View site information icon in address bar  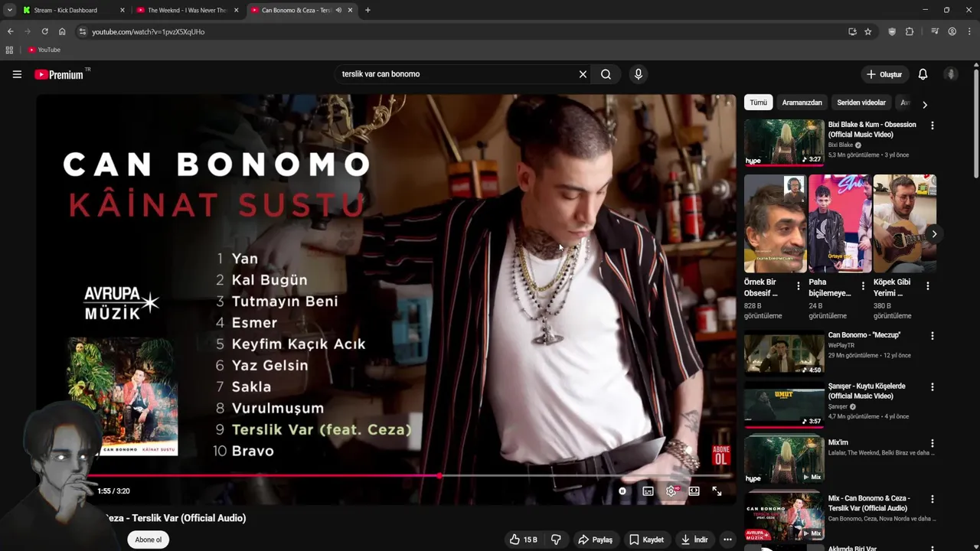coord(83,31)
